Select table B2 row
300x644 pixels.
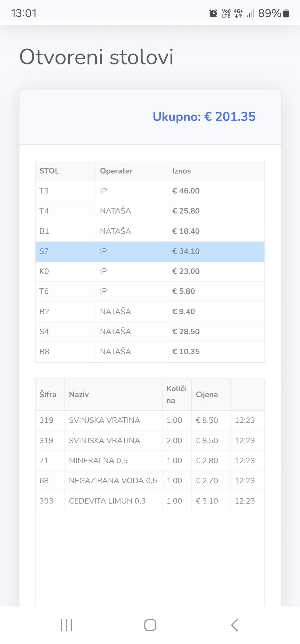tap(150, 311)
